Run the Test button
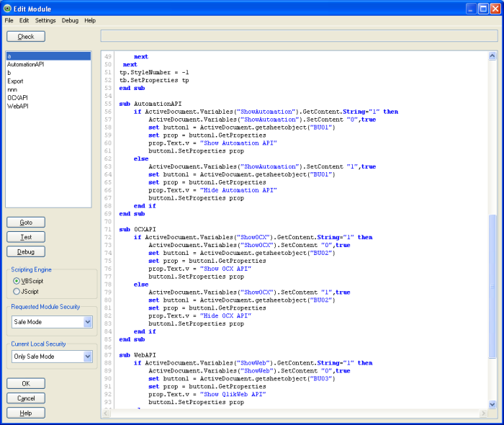Screen dimensions: 504x425 26,237
